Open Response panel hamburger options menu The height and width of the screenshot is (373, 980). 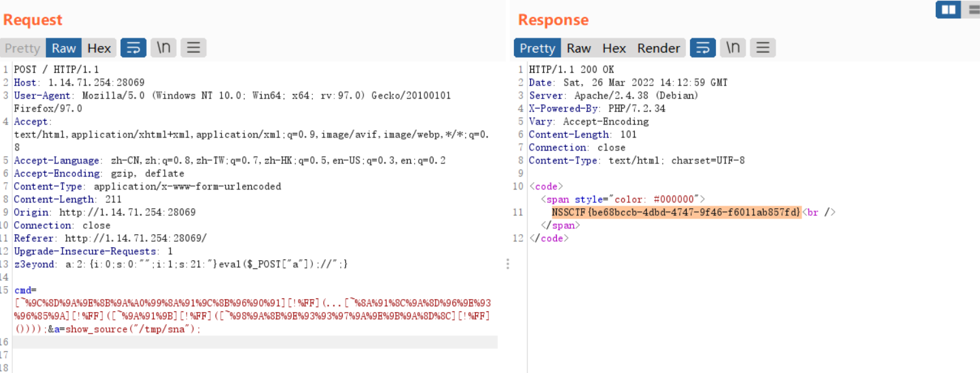(763, 48)
